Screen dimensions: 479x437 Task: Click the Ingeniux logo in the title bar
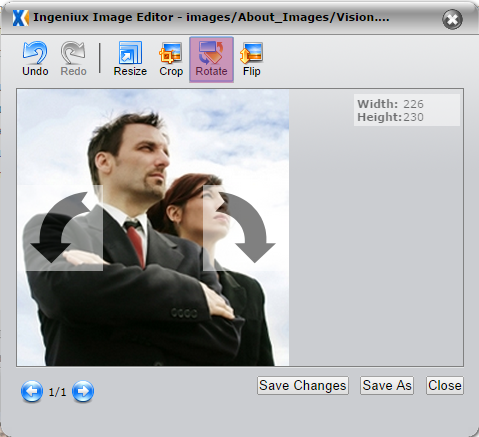(x=21, y=18)
